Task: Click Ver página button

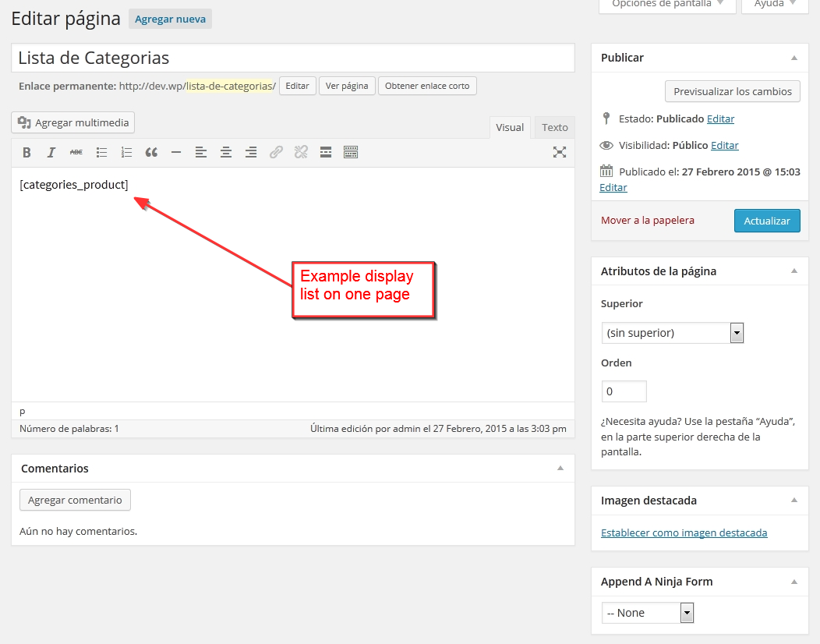Action: (x=347, y=86)
